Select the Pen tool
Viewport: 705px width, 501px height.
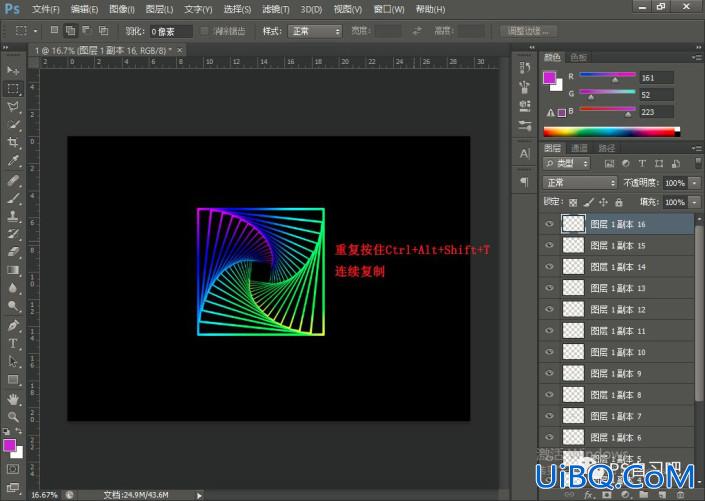pos(13,325)
